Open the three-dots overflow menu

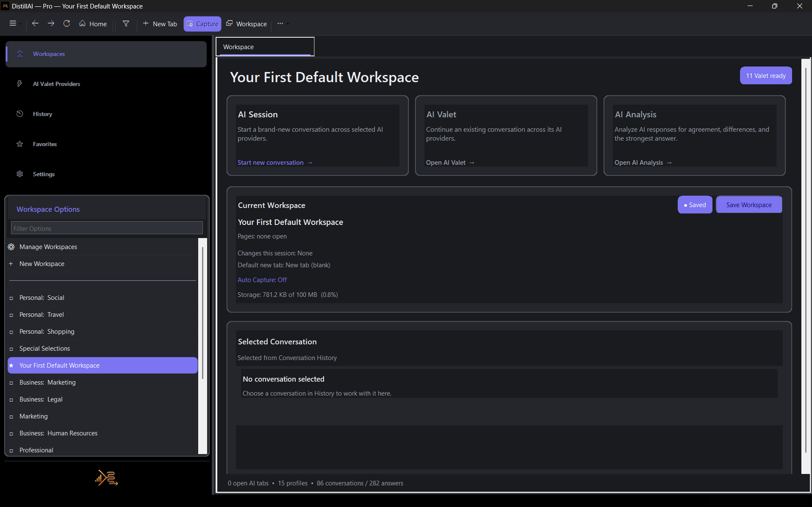pyautogui.click(x=280, y=24)
